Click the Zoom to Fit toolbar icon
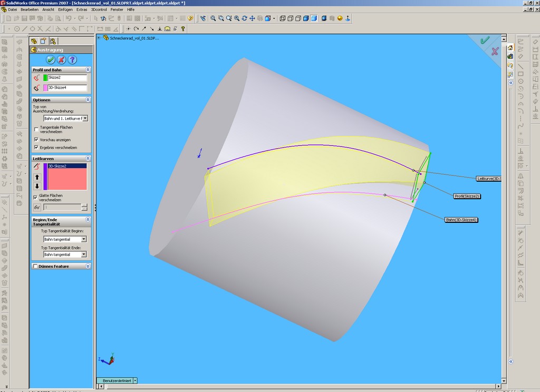 coord(213,18)
